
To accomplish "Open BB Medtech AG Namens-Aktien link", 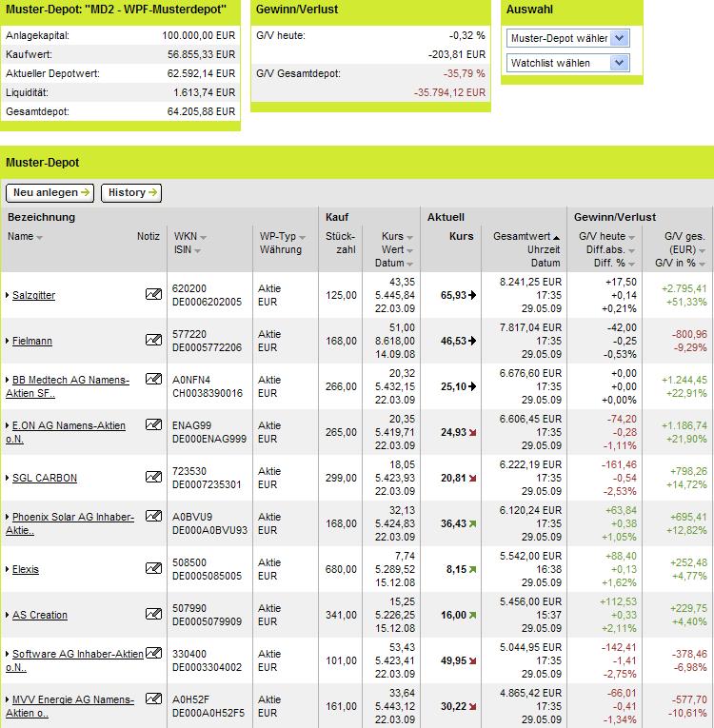I will click(x=68, y=386).
